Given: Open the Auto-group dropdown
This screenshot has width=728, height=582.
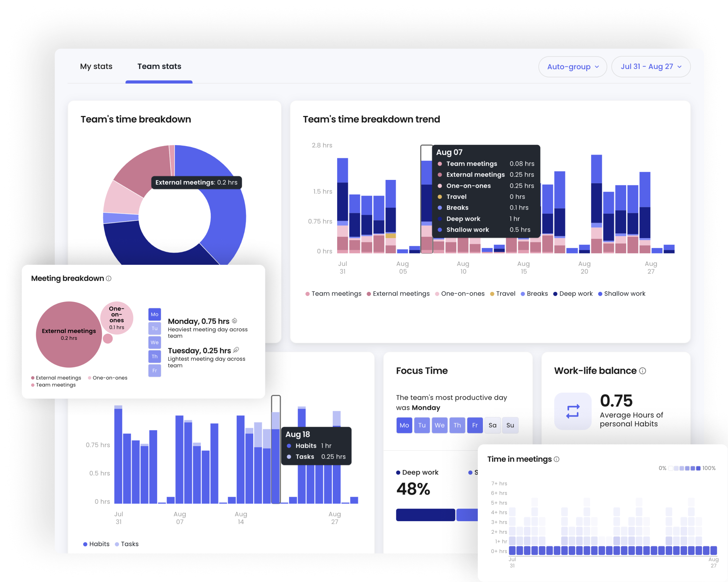Looking at the screenshot, I should [x=572, y=67].
